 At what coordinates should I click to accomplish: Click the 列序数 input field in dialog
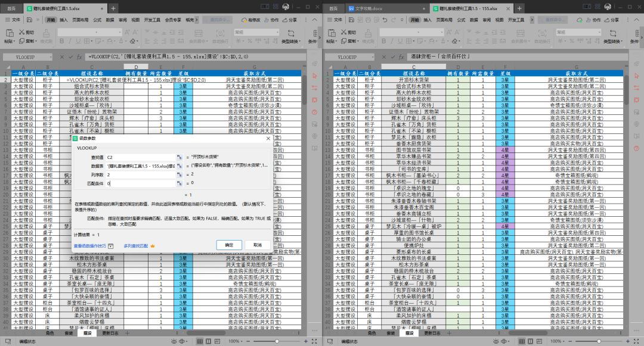[141, 174]
